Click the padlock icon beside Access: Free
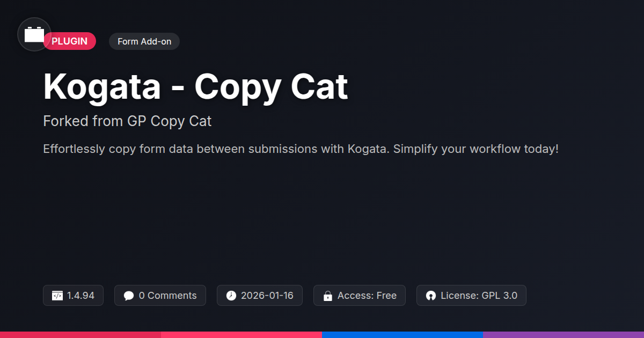This screenshot has height=338, width=644. coord(328,296)
